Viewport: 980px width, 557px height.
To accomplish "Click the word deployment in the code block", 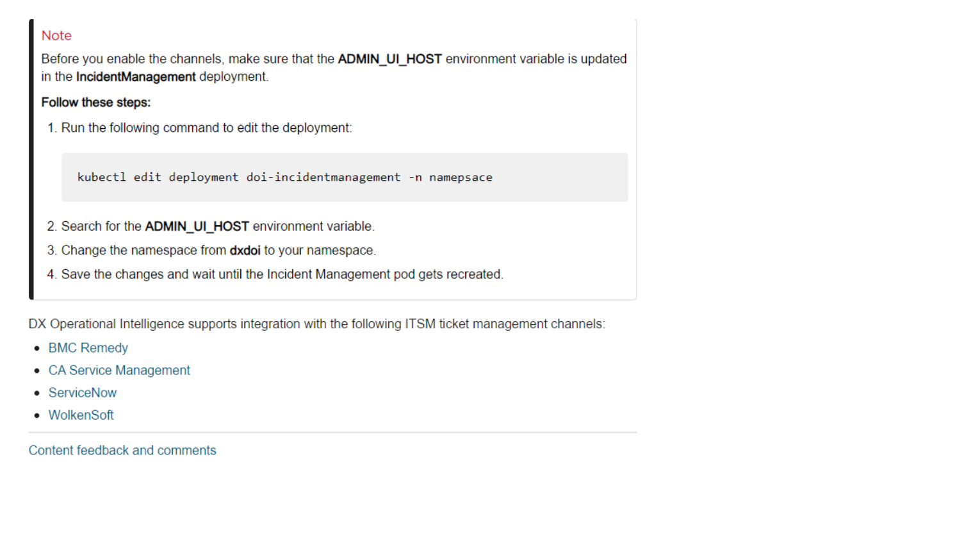I will click(x=203, y=178).
